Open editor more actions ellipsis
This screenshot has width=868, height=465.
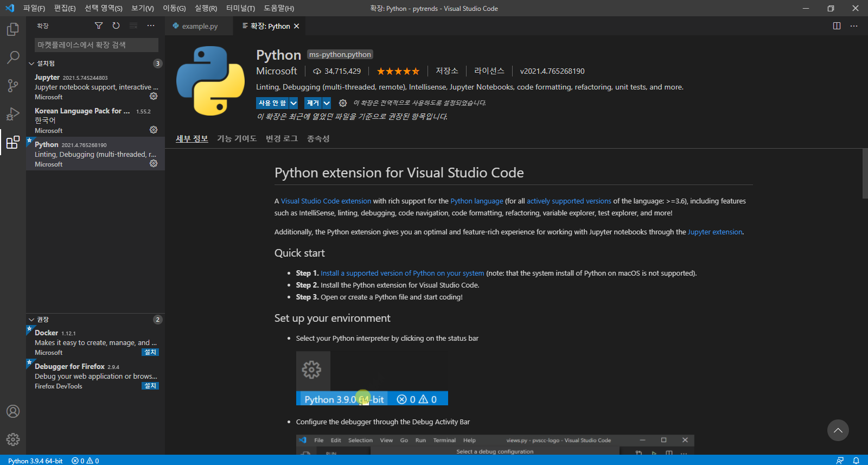point(854,26)
